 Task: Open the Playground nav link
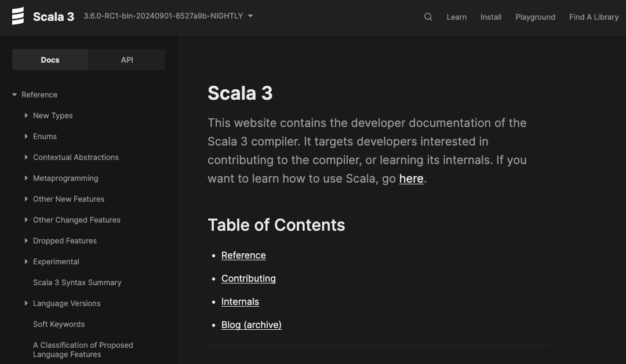pos(535,17)
